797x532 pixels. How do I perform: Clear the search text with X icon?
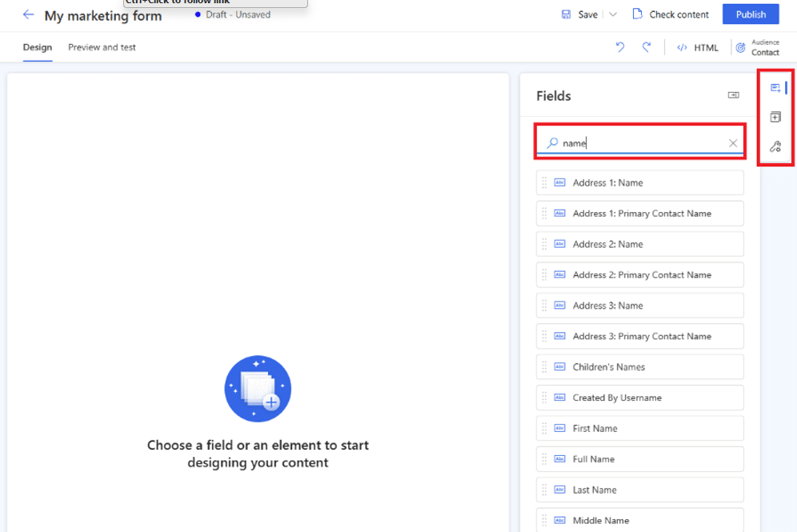[x=733, y=143]
